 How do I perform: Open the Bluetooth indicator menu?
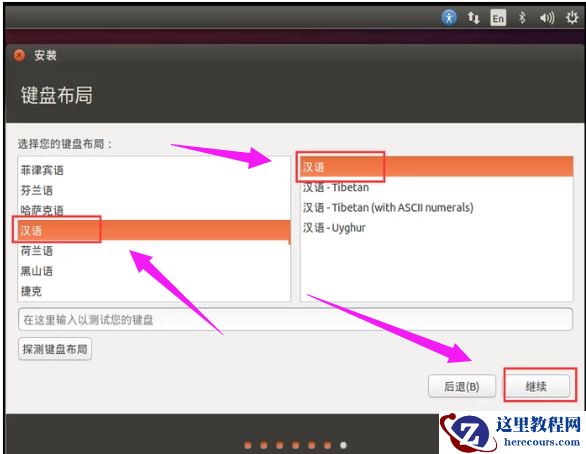[522, 18]
